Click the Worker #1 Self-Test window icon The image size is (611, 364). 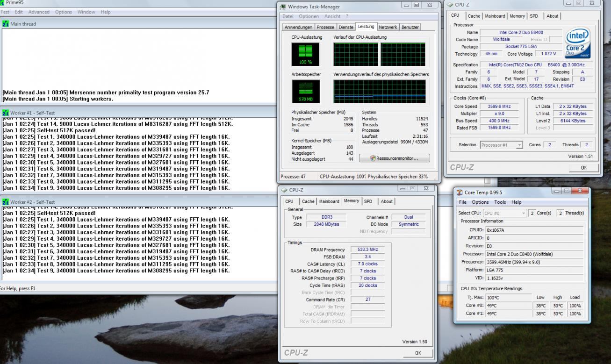pyautogui.click(x=6, y=113)
